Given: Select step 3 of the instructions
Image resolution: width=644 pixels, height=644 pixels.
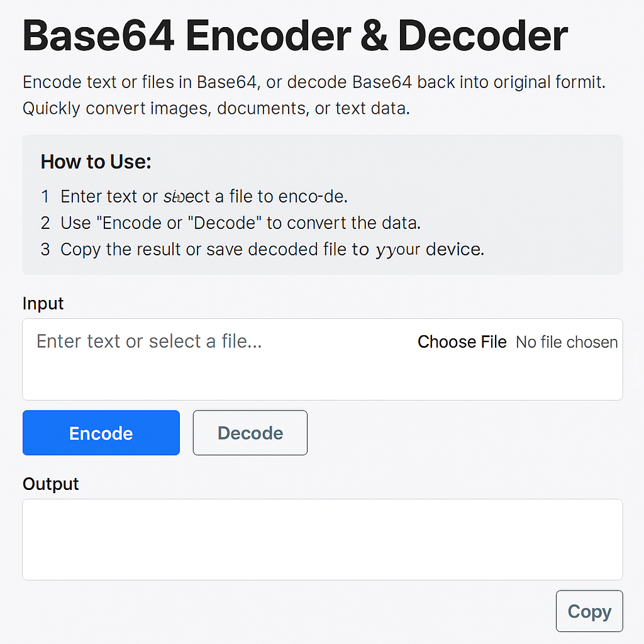Looking at the screenshot, I should pos(270,249).
